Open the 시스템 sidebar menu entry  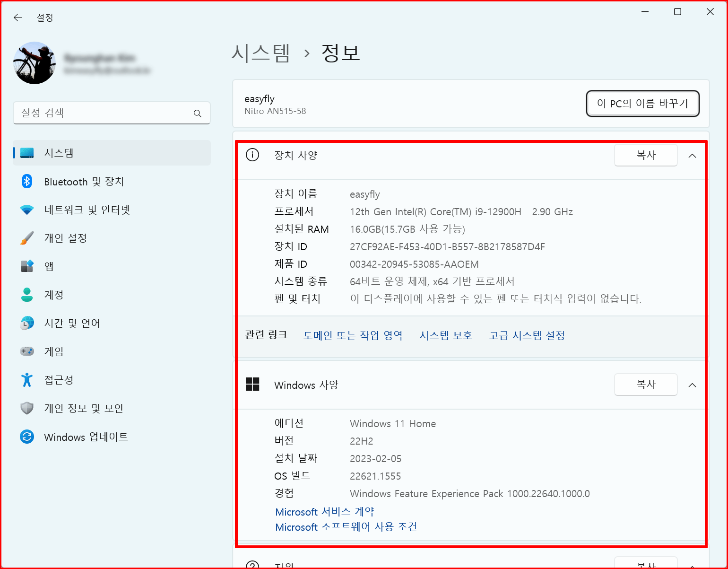pos(112,153)
